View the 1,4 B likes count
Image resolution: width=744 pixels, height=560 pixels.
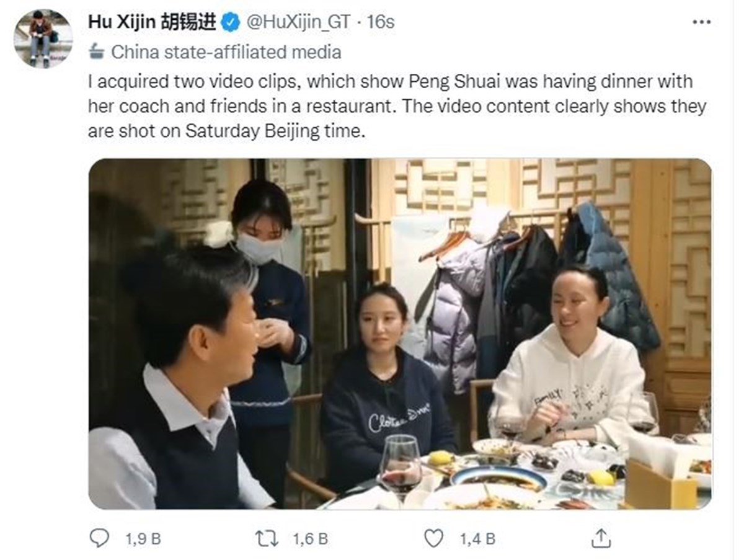click(x=477, y=539)
